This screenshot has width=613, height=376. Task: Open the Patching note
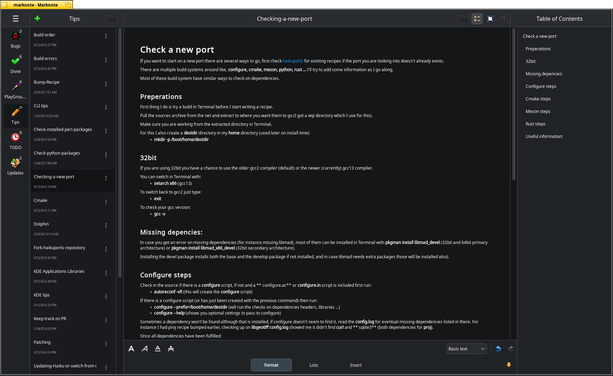point(72,347)
